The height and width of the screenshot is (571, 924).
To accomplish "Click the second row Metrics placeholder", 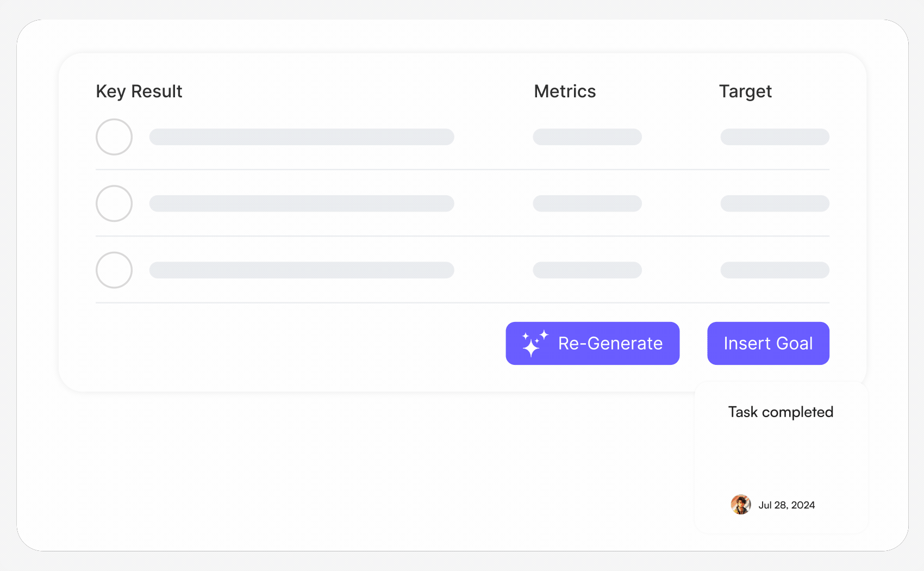I will click(x=587, y=203).
